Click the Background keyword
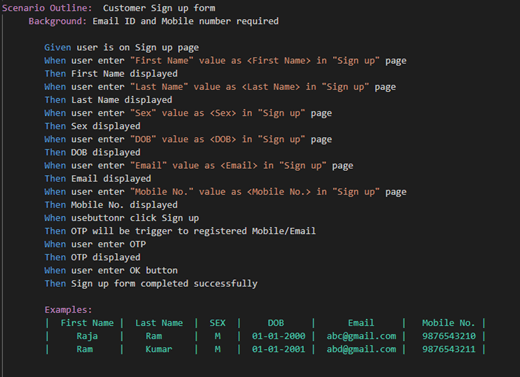The image size is (520, 377). coord(57,21)
